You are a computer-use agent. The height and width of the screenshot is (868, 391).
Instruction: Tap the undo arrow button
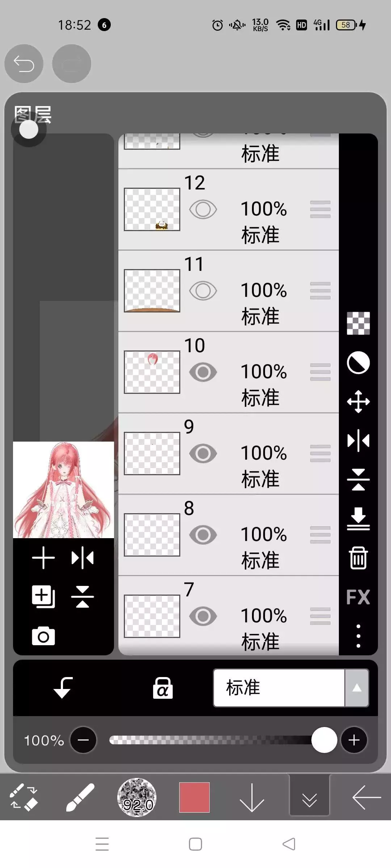click(x=24, y=64)
